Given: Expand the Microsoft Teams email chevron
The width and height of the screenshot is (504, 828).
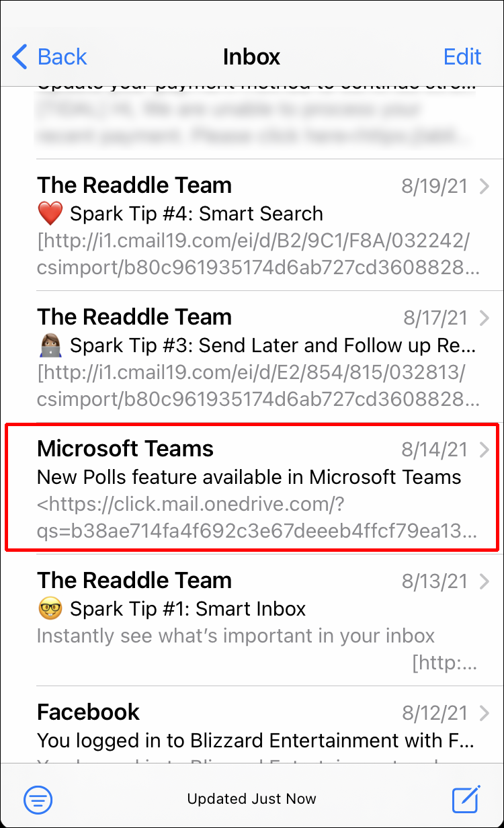Looking at the screenshot, I should (x=485, y=450).
